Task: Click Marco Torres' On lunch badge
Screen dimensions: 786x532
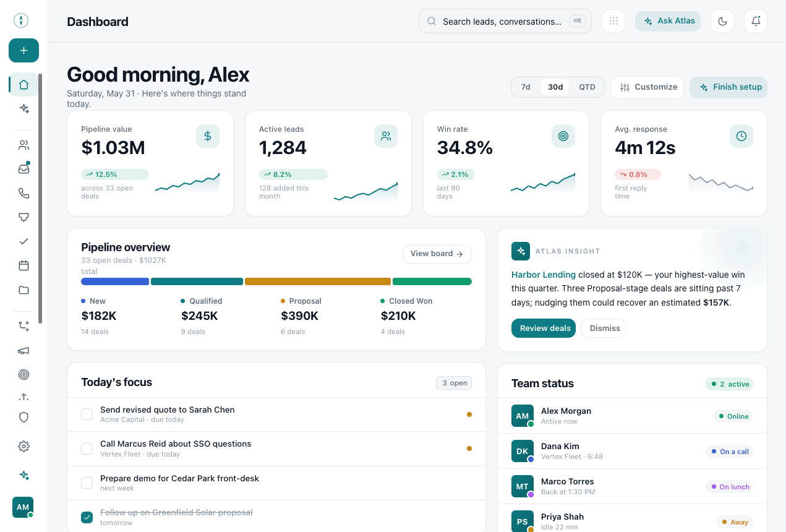Action: (729, 487)
